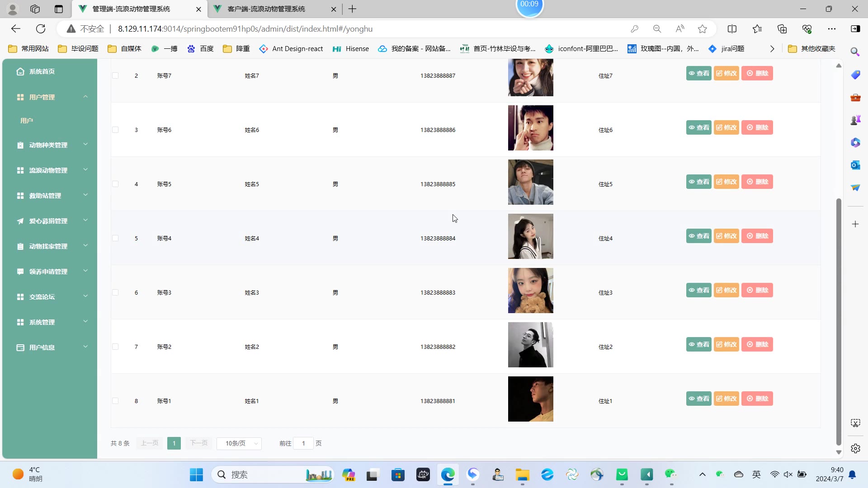Open read aloud icon in address bar

[x=679, y=29]
